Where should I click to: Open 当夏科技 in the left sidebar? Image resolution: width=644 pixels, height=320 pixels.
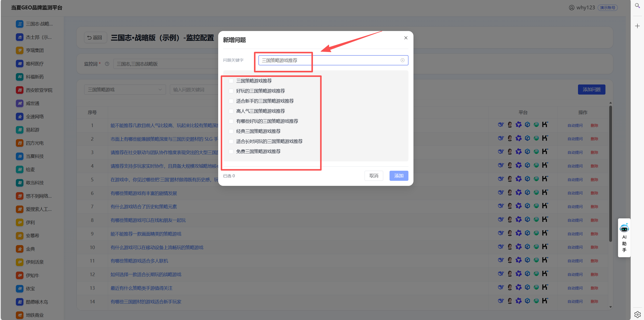click(35, 156)
